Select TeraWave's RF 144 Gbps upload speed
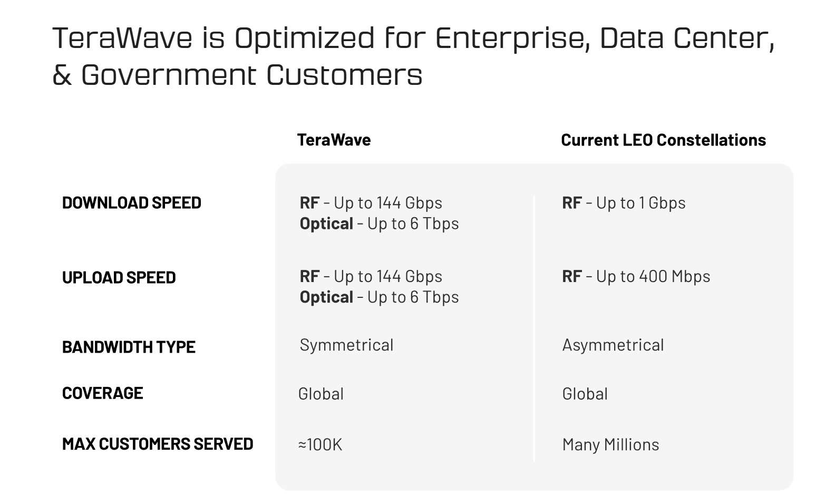Viewport: 825px width, 504px height. [371, 276]
